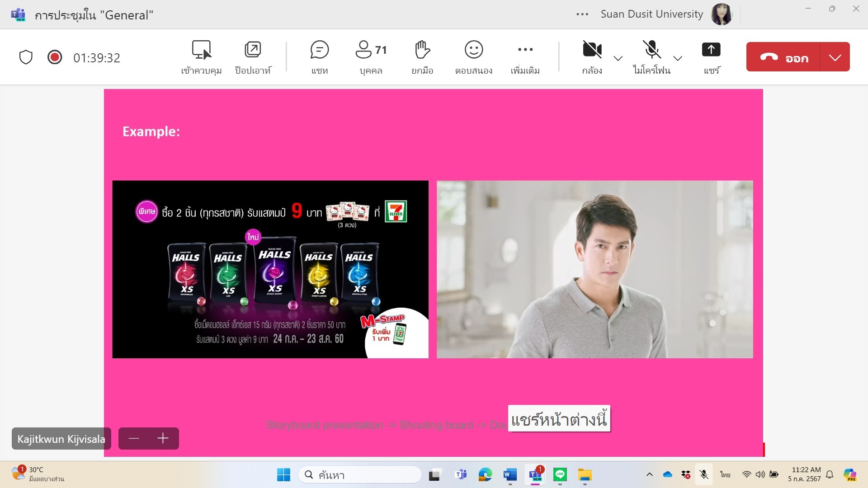Screen dimensions: 868x488
Task: Click the man in grey polo image
Action: coord(595,269)
